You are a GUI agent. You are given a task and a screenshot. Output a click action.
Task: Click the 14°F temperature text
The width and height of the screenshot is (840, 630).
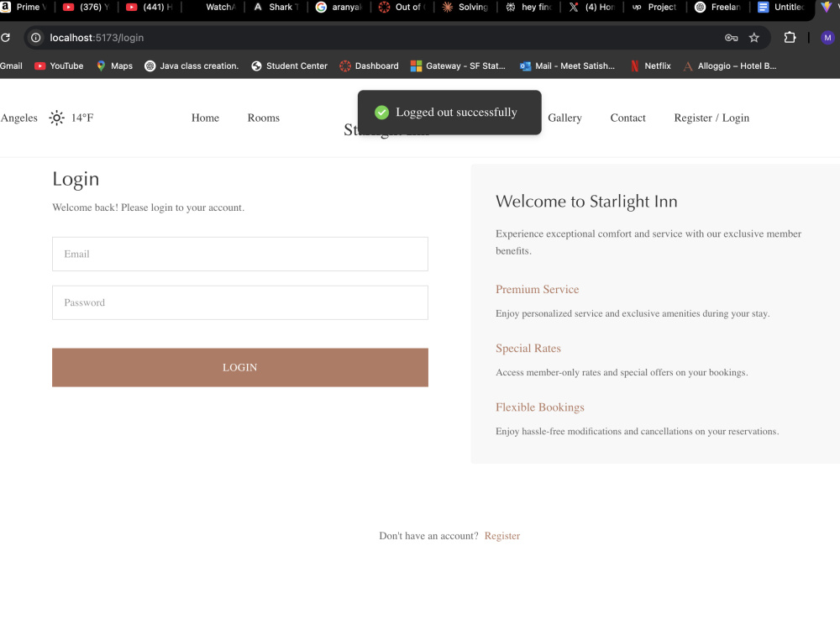[82, 118]
